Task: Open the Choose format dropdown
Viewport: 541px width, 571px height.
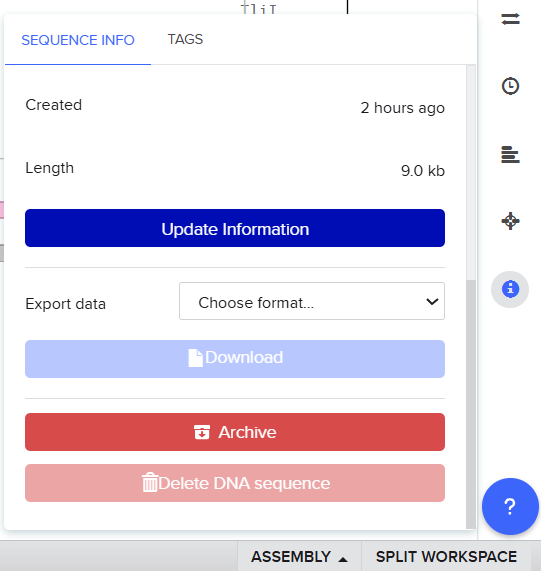Action: coord(312,301)
